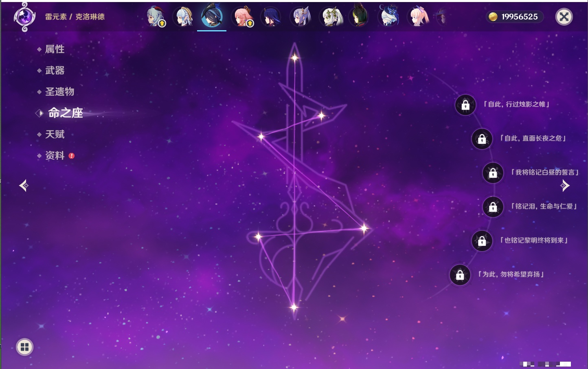
Task: Select Kokomi's portrait
Action: click(x=419, y=17)
